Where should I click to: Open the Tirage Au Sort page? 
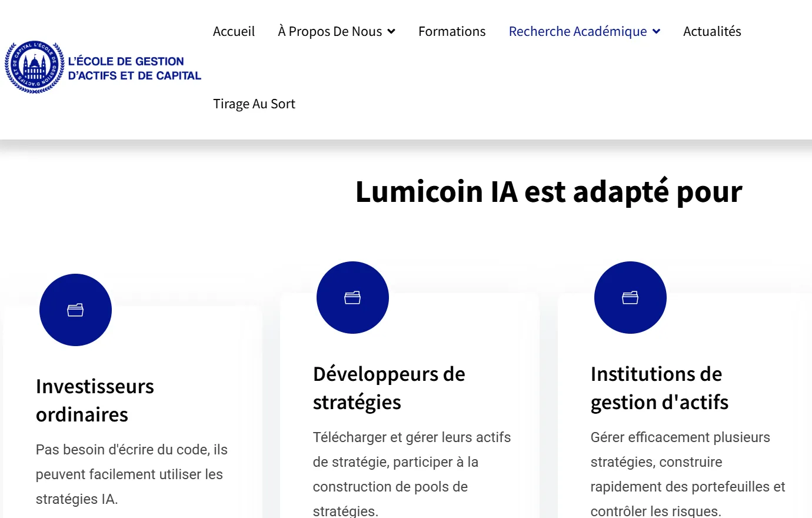pos(254,104)
